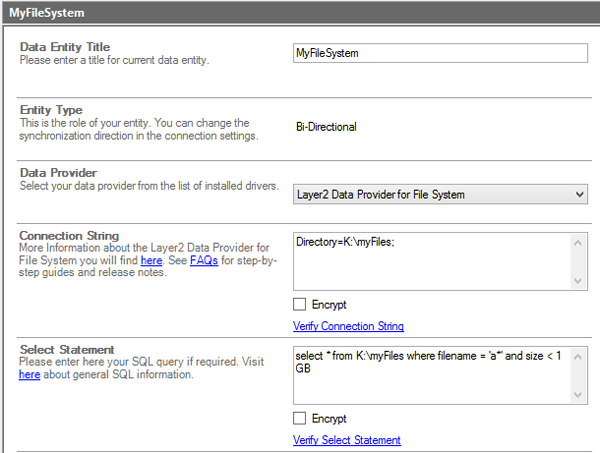The image size is (600, 453).
Task: Click scroll-up arrow in Connection String box
Action: point(579,241)
